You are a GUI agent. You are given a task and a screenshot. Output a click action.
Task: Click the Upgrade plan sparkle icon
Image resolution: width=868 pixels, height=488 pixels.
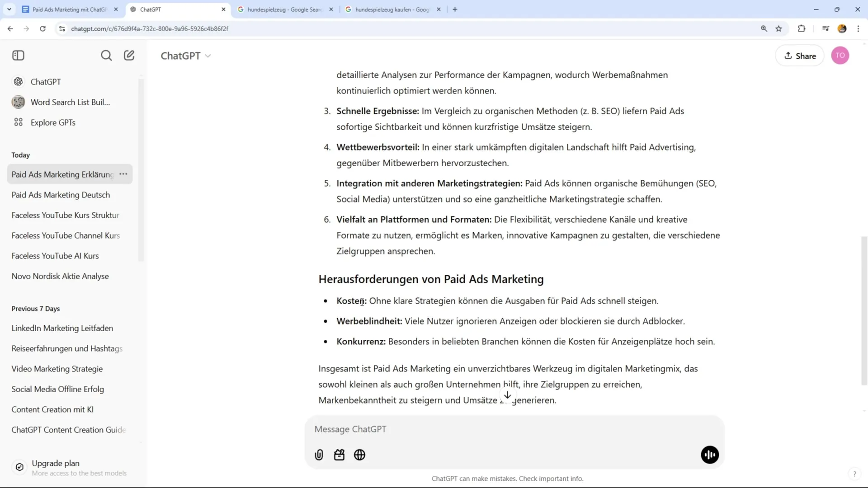[x=19, y=467]
